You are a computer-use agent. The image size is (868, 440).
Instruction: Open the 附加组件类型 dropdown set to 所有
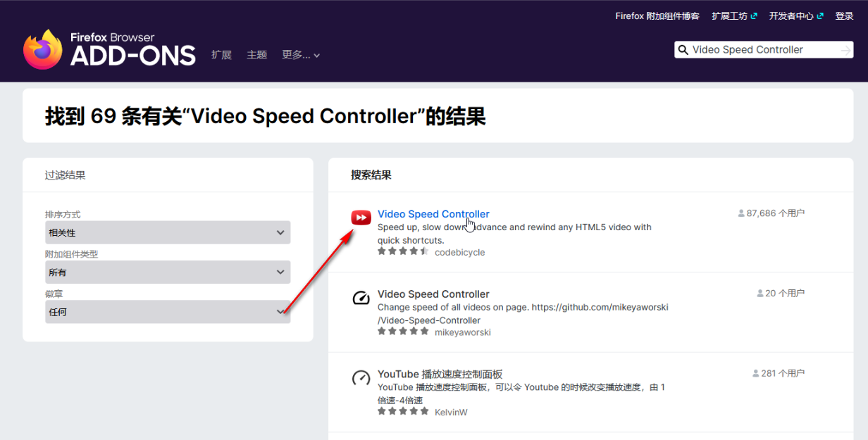[x=168, y=272]
